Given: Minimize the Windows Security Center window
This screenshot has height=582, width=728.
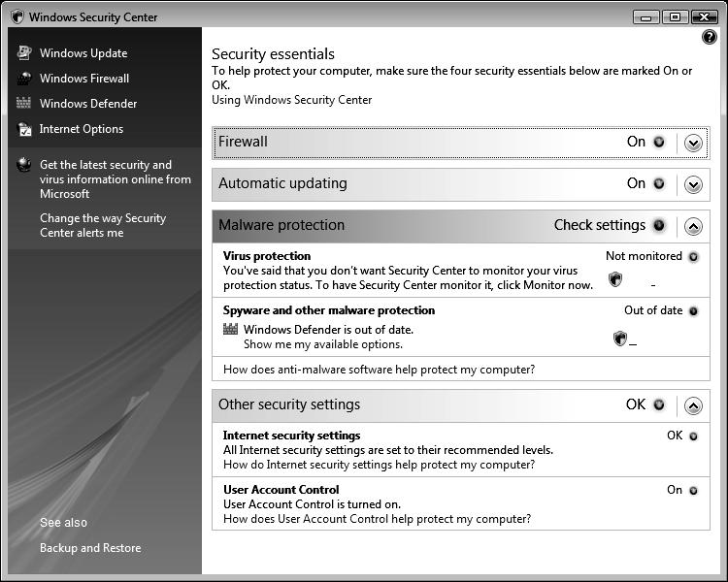Looking at the screenshot, I should coord(645,17).
